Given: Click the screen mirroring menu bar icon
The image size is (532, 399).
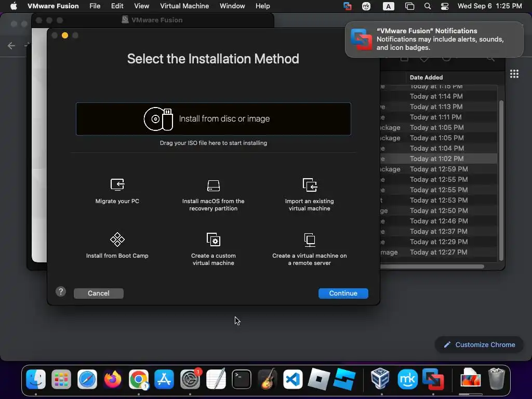Looking at the screenshot, I should [409, 6].
